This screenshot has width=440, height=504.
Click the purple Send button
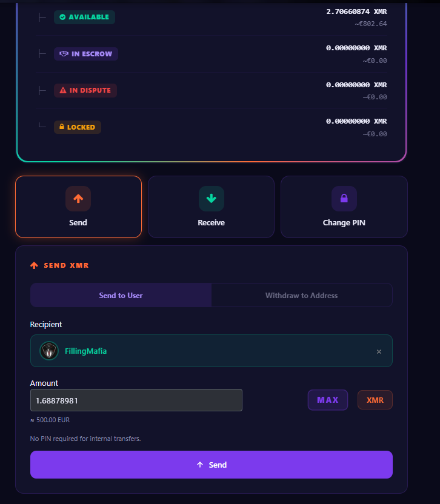tap(212, 465)
